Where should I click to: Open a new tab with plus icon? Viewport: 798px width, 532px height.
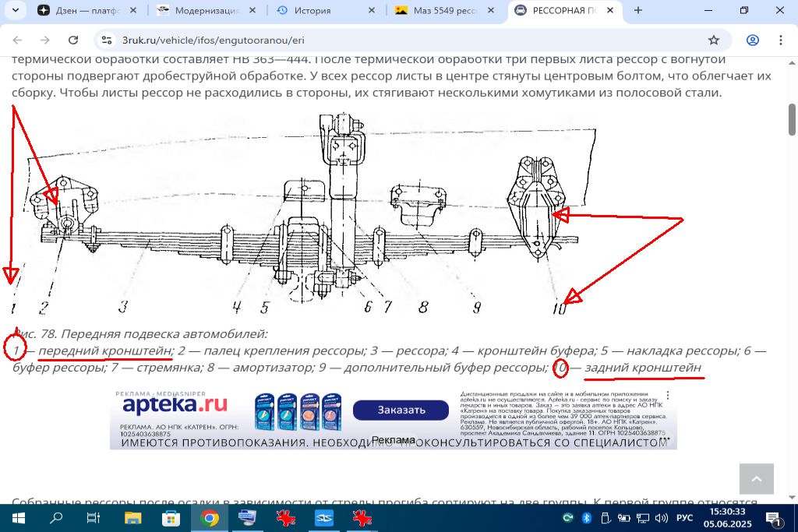tap(638, 11)
